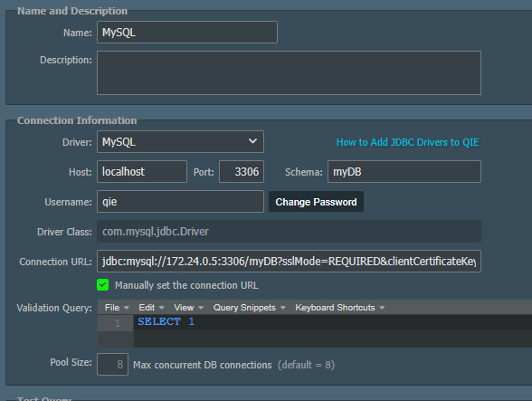Click inside the empty Description text area
This screenshot has width=532, height=401.
pos(289,72)
